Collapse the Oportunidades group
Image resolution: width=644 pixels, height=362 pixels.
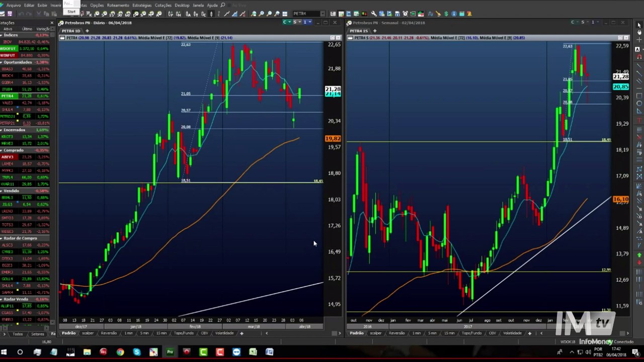click(2, 62)
